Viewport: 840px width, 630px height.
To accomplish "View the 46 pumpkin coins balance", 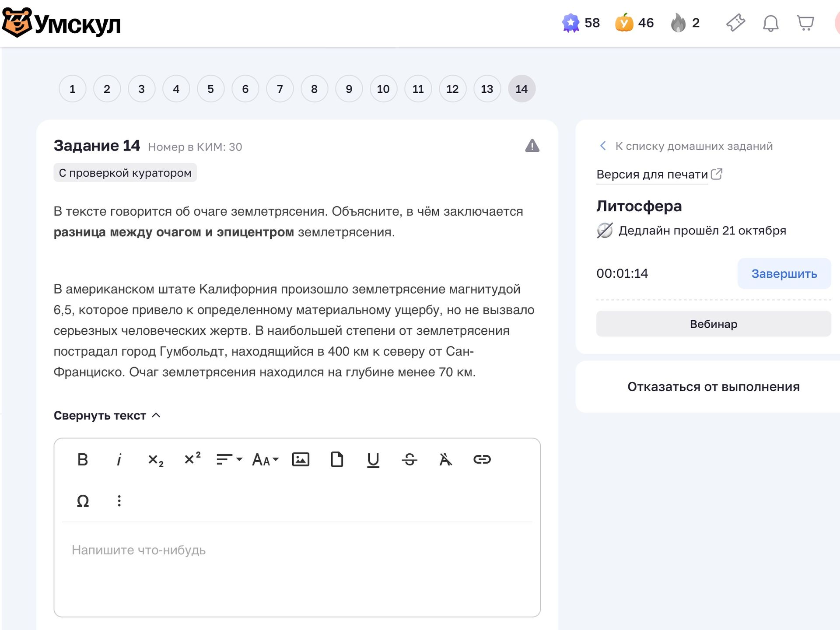I will [634, 23].
